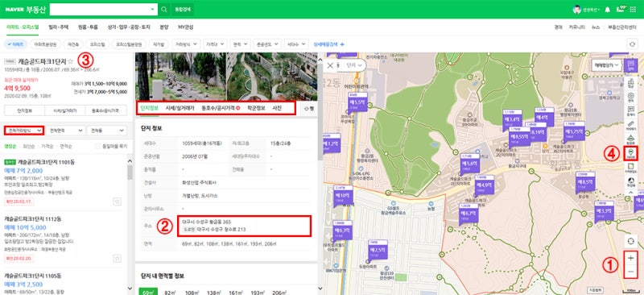Image resolution: width=644 pixels, height=295 pixels.
Task: Open the 전체면적 dropdown
Action: coord(65,131)
